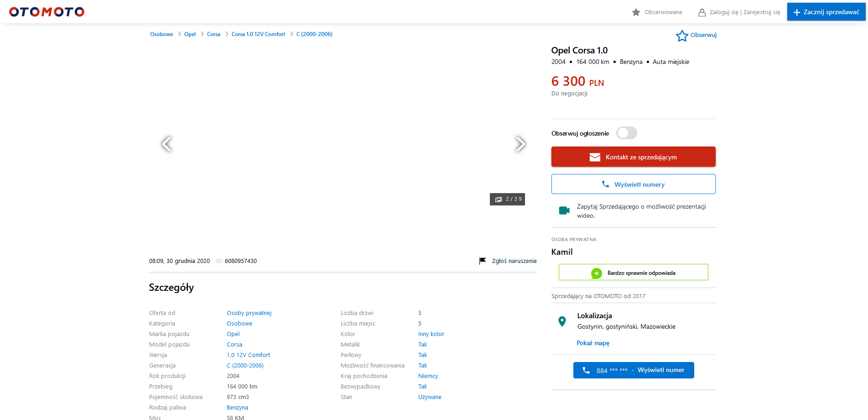Image resolution: width=868 pixels, height=420 pixels.
Task: Navigate to Osobowe breadcrumb
Action: [161, 34]
